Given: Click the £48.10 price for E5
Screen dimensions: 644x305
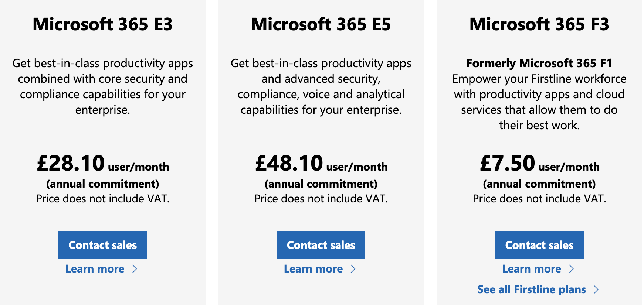Looking at the screenshot, I should [x=288, y=163].
